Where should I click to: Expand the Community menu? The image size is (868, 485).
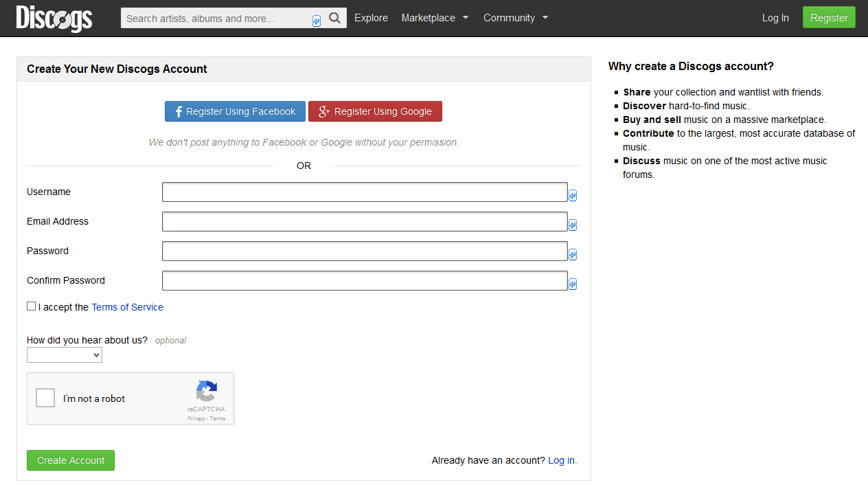coord(516,18)
